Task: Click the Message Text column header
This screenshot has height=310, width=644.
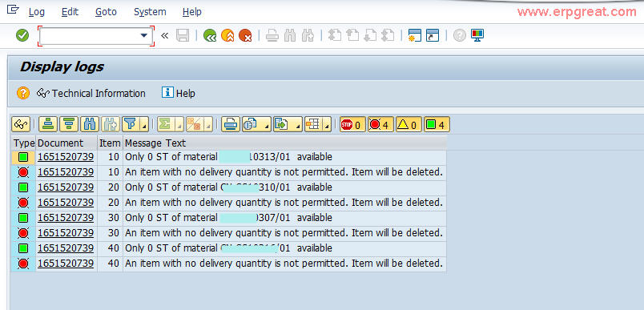Action: pyautogui.click(x=284, y=143)
